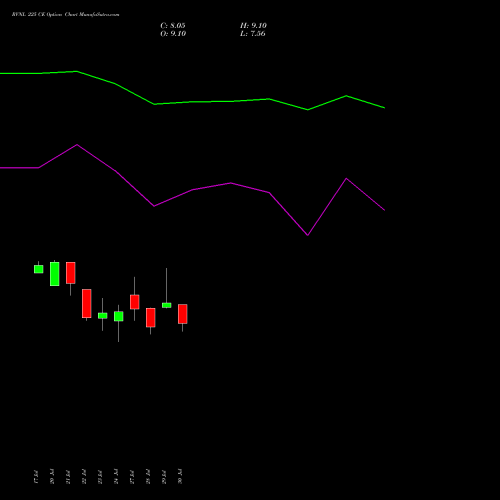Select the 28 Jul red candlestick
This screenshot has height=500, width=500.
pyautogui.click(x=151, y=318)
